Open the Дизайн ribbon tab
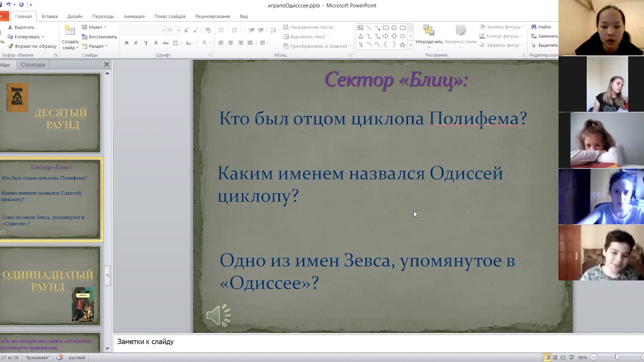The width and height of the screenshot is (644, 362). coord(74,17)
